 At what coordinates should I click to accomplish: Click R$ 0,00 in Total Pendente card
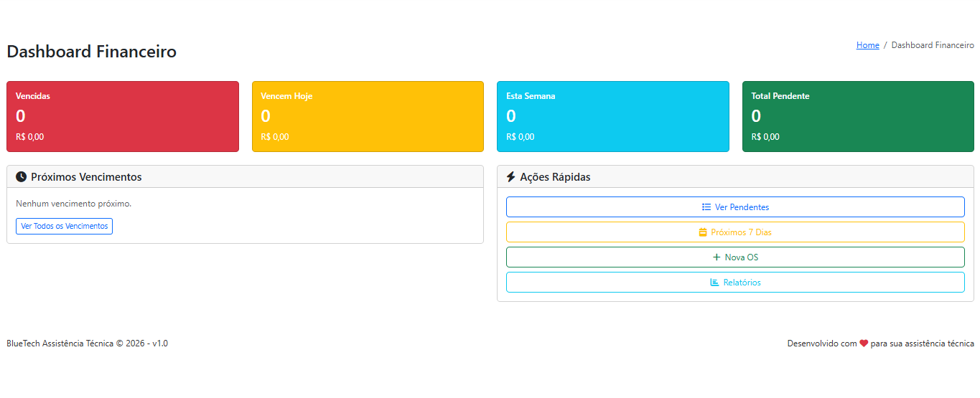coord(765,137)
